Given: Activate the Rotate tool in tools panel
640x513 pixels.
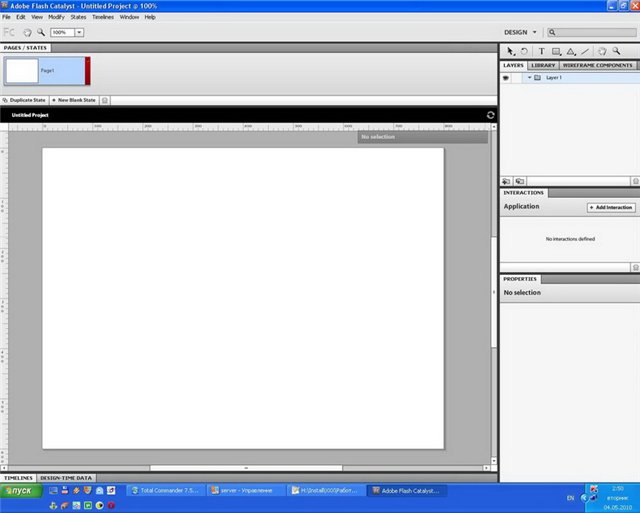Looking at the screenshot, I should (524, 50).
